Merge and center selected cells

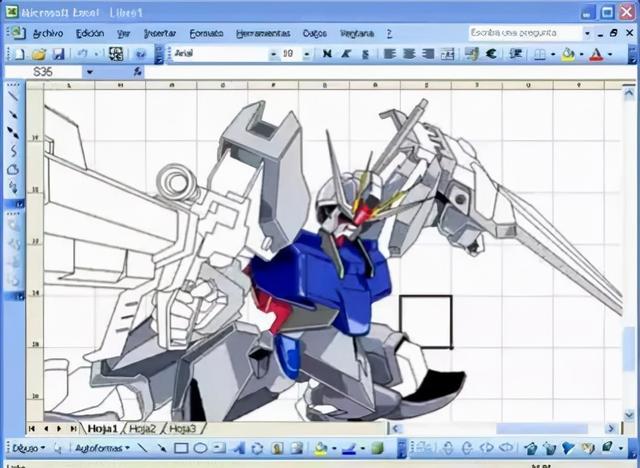(447, 54)
